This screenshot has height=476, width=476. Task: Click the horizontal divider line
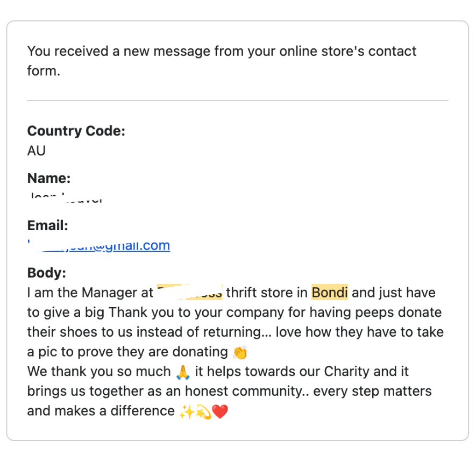pyautogui.click(x=238, y=101)
